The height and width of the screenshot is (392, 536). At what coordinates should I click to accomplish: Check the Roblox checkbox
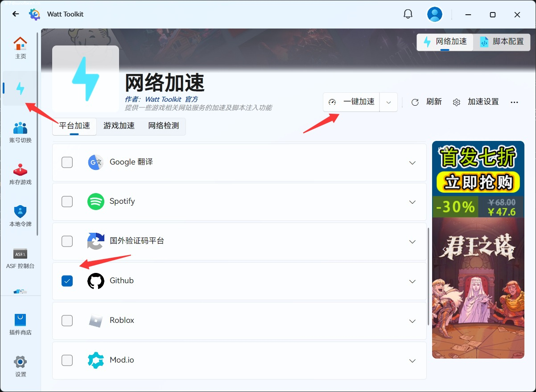67,321
